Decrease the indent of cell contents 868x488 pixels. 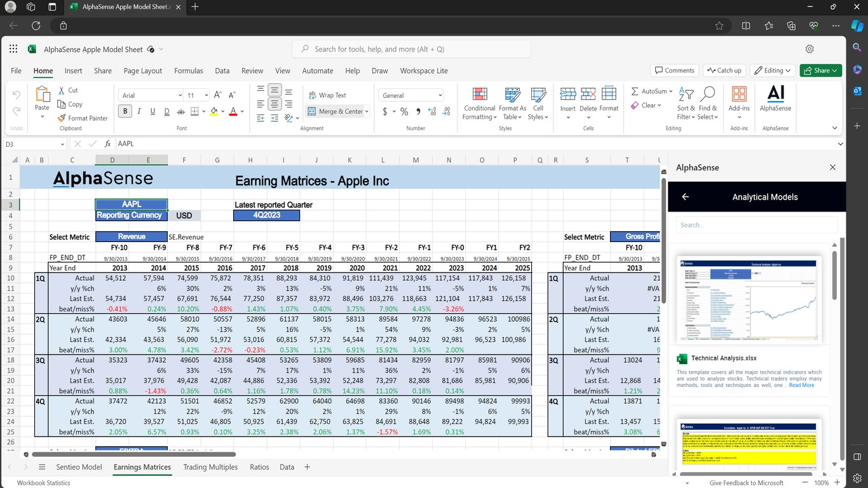click(x=261, y=118)
